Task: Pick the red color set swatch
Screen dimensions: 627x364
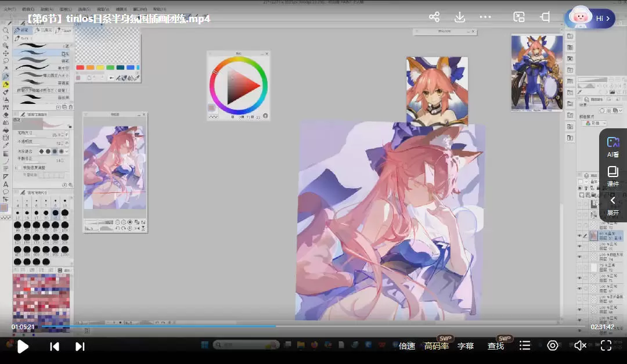Action: 80,67
